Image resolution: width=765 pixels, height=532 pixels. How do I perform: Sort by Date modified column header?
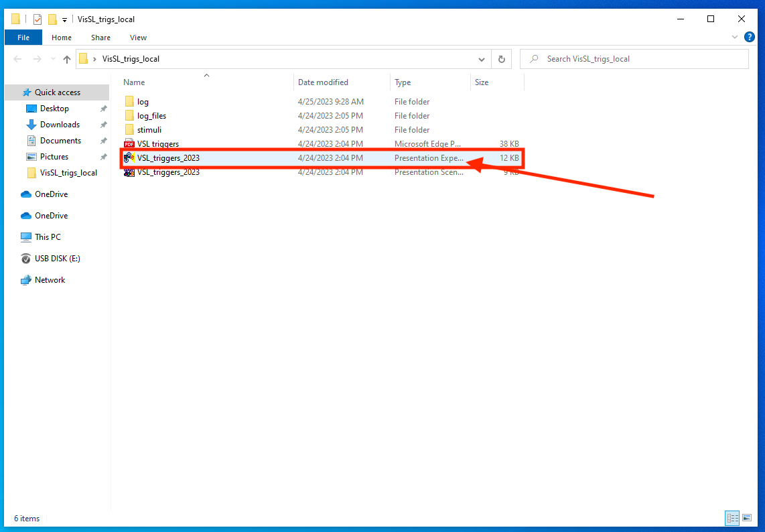pos(323,82)
